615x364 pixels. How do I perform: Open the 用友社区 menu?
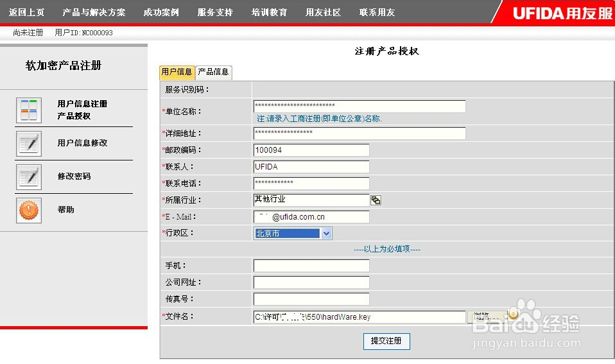click(x=323, y=12)
